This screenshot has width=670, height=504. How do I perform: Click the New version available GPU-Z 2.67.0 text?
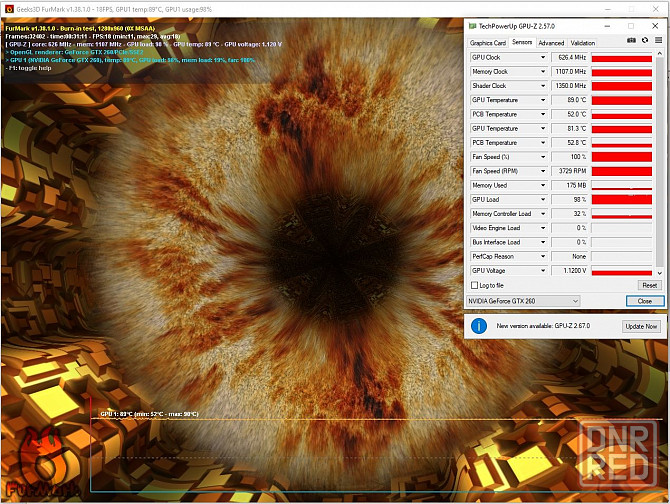point(543,326)
